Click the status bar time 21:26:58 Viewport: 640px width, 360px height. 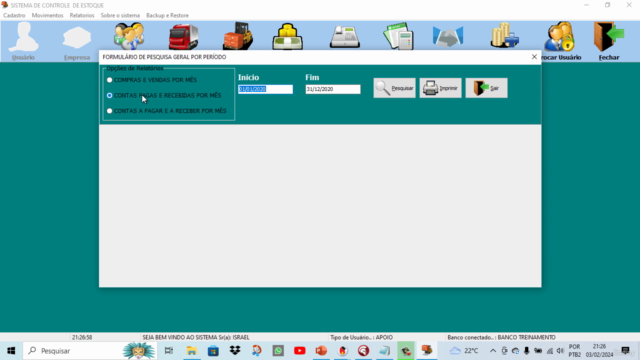[x=82, y=338]
